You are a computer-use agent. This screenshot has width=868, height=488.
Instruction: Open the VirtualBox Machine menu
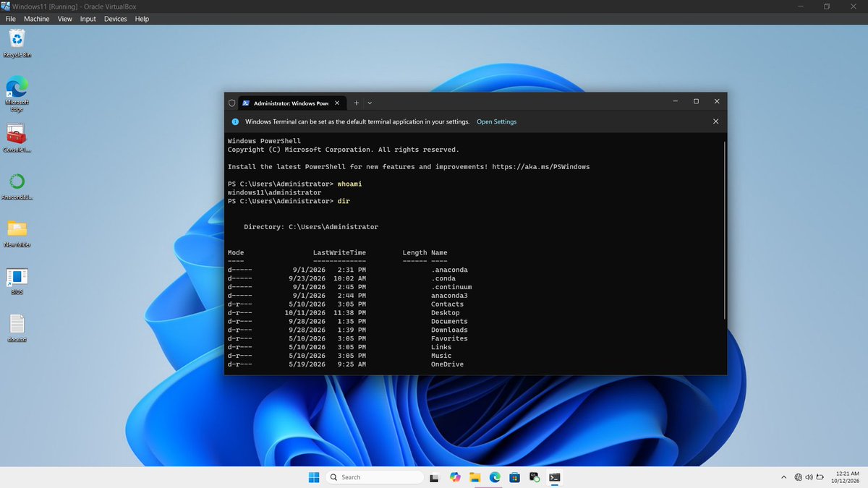(37, 19)
